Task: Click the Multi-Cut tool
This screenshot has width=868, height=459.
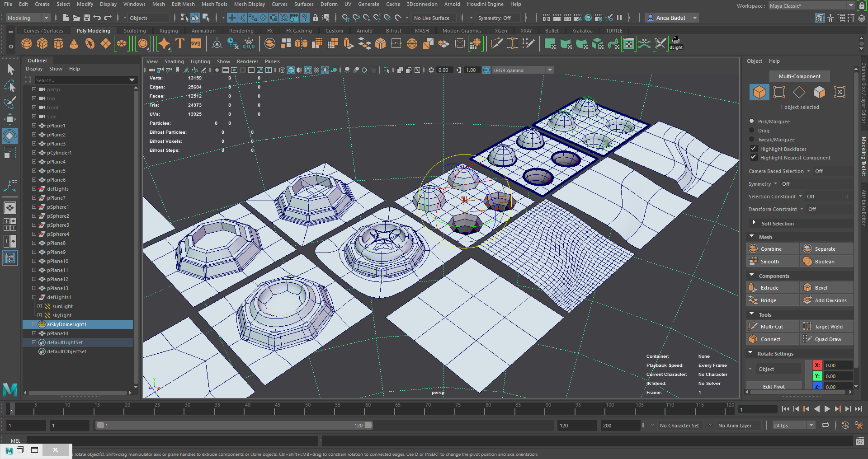Action: pos(771,327)
